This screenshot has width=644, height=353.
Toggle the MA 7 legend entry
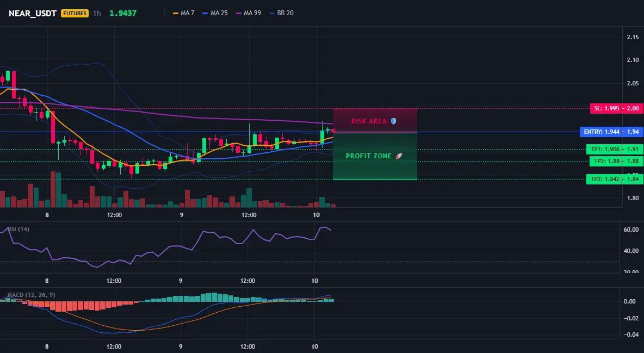click(x=184, y=13)
